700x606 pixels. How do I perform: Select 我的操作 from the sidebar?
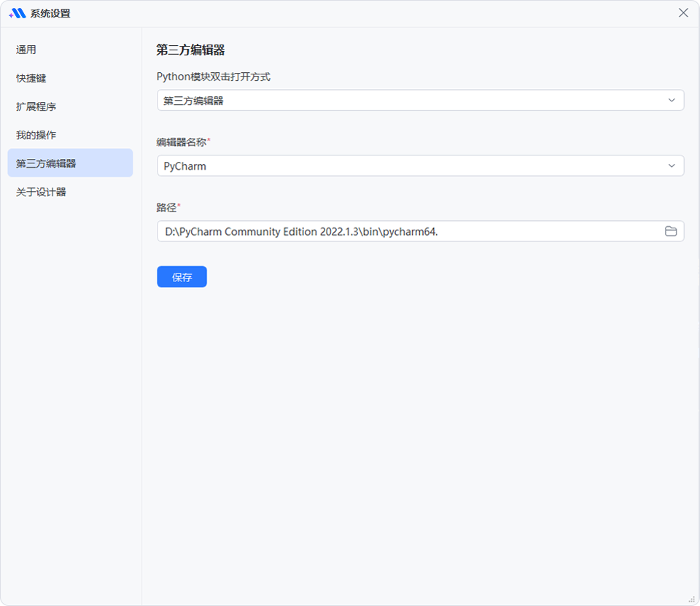click(x=36, y=135)
